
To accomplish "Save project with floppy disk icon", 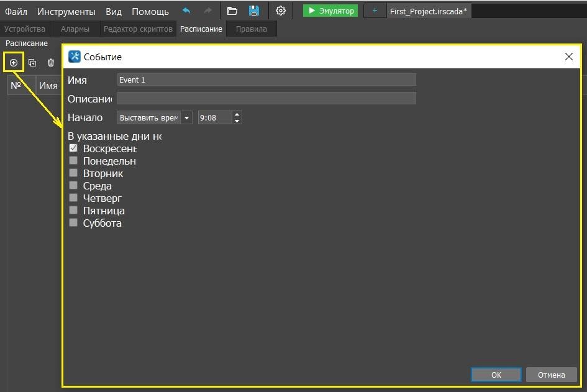I will (x=253, y=11).
